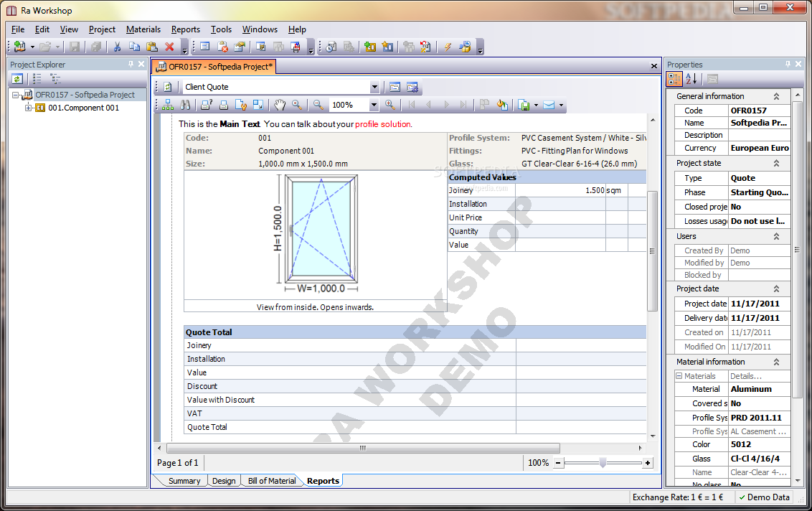Click the add component green-plus icon
Screen dimensions: 812x511
click(369, 47)
